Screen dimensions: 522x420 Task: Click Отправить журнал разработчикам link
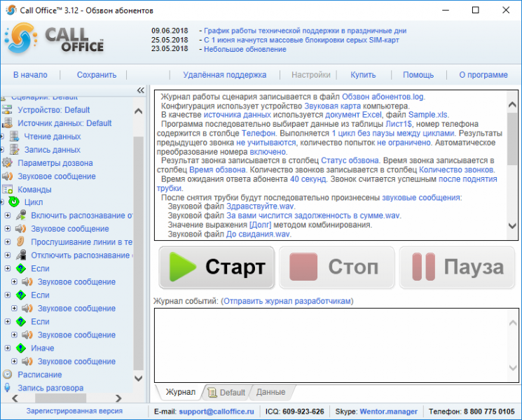(x=287, y=301)
